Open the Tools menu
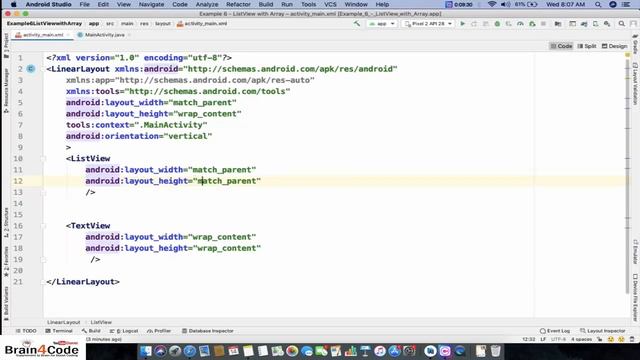Viewport: 640px width, 360px height. coord(308,4)
